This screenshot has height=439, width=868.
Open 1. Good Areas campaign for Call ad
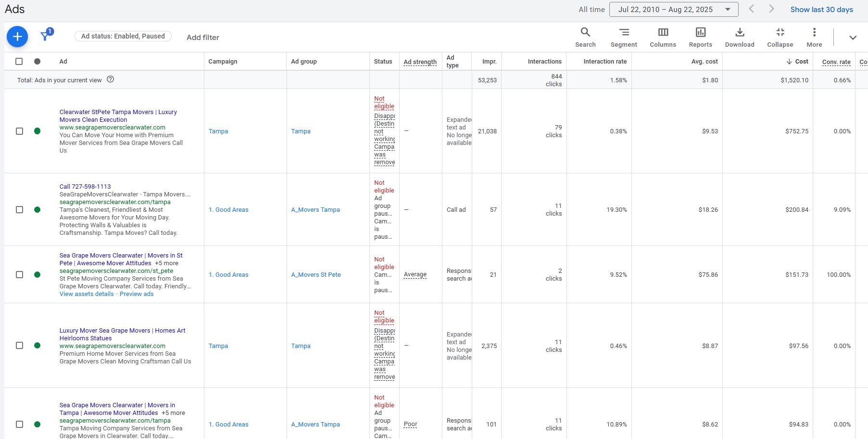tap(228, 209)
